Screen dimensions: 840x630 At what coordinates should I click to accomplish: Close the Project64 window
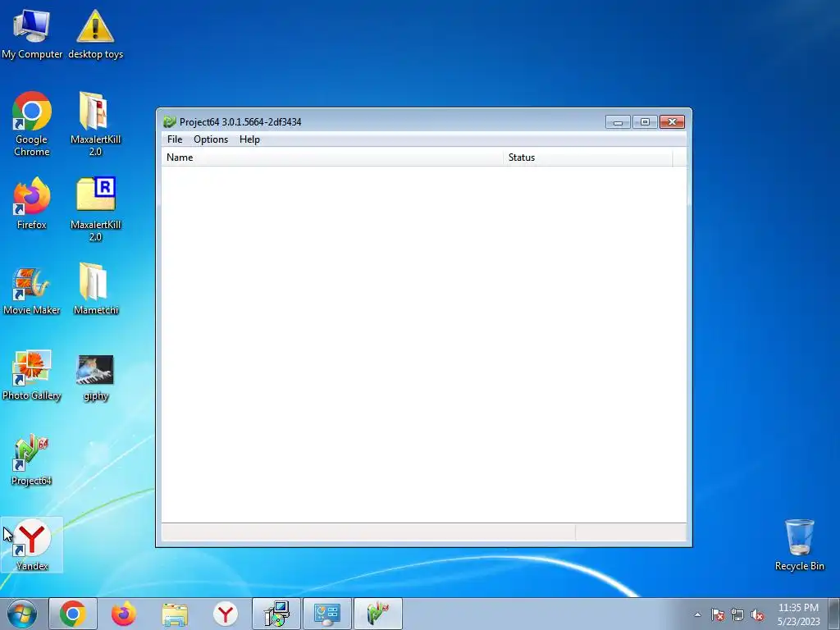672,122
